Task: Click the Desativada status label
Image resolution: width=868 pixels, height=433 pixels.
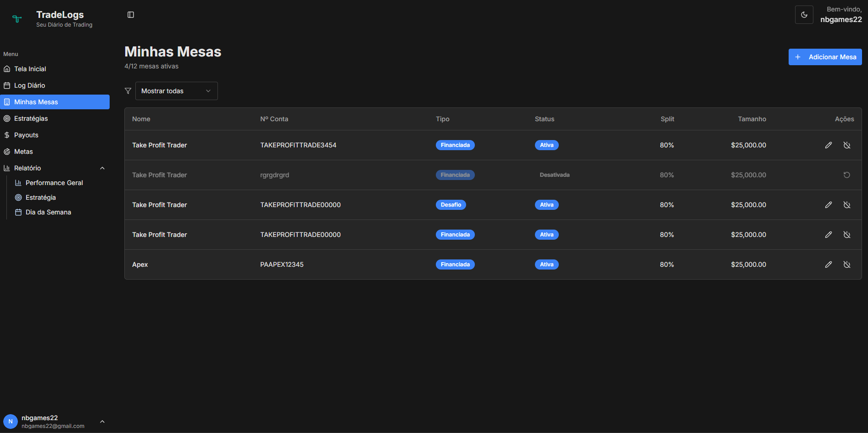Action: [555, 175]
